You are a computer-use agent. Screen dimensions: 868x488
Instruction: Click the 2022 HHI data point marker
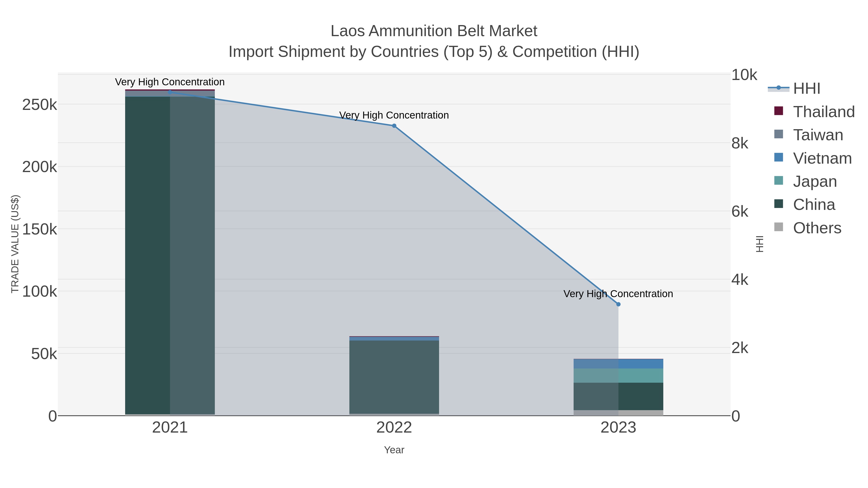tap(394, 126)
